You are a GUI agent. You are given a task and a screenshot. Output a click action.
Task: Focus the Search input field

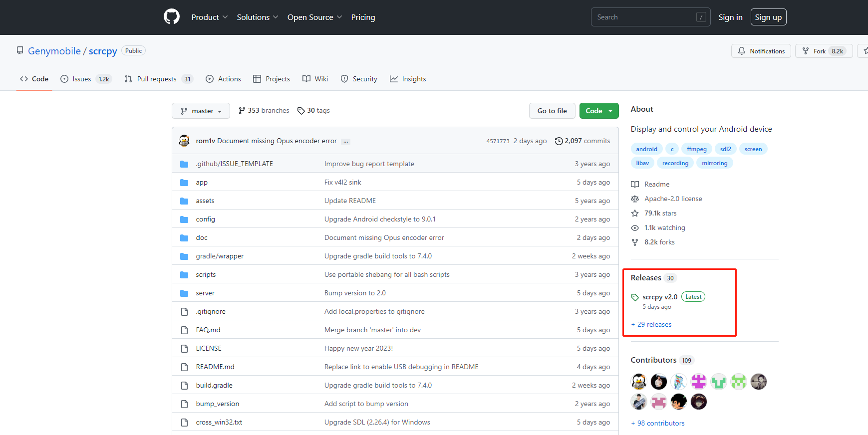650,17
